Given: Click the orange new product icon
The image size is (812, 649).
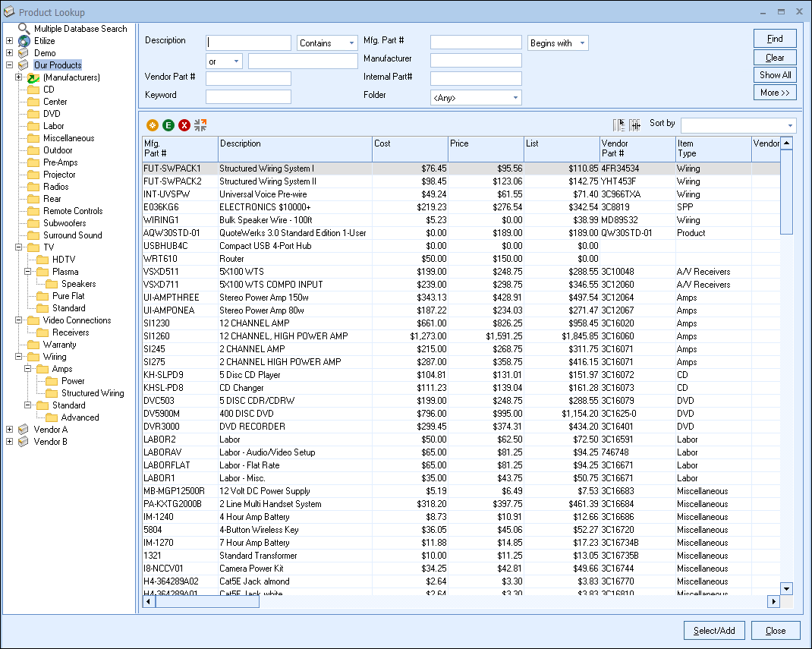Looking at the screenshot, I should [x=153, y=125].
